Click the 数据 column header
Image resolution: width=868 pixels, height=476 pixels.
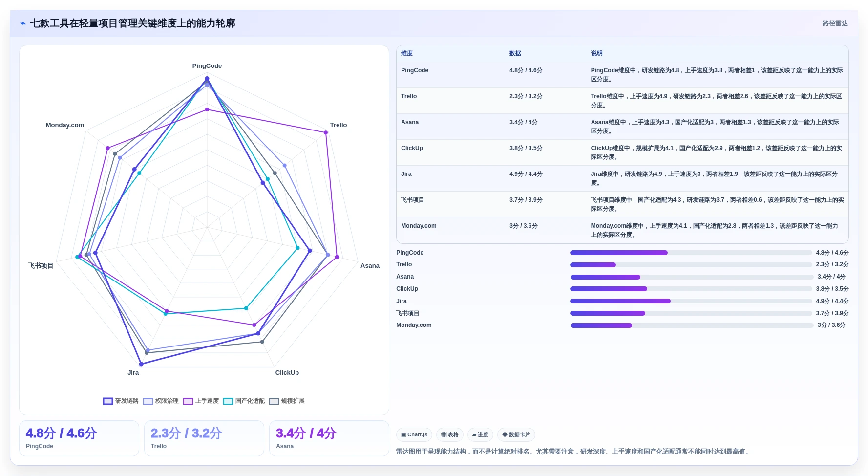[x=515, y=54]
